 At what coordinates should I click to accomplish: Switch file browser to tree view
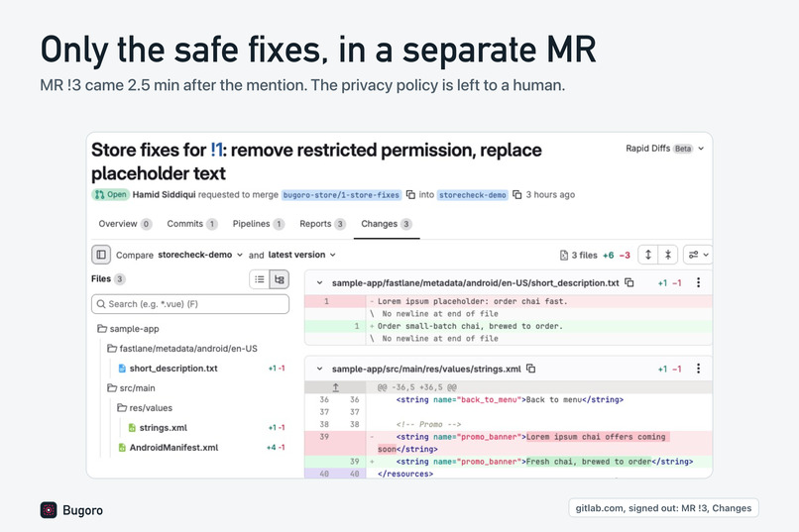tap(279, 279)
